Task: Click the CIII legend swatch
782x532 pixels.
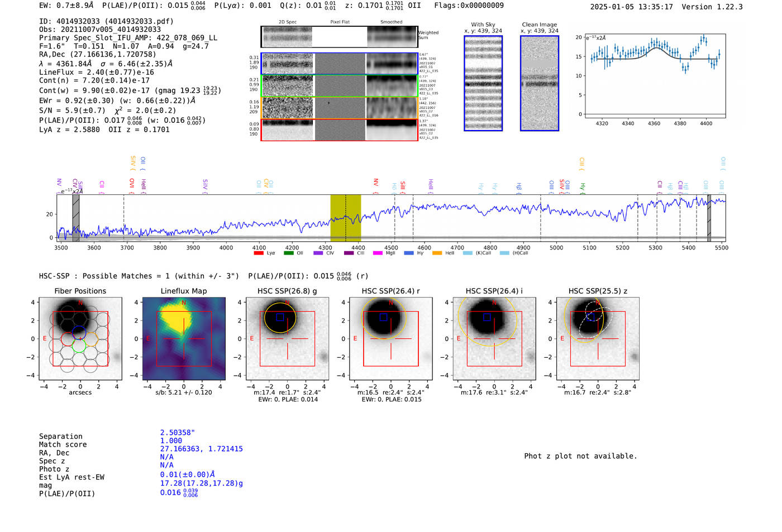Action: coord(349,253)
